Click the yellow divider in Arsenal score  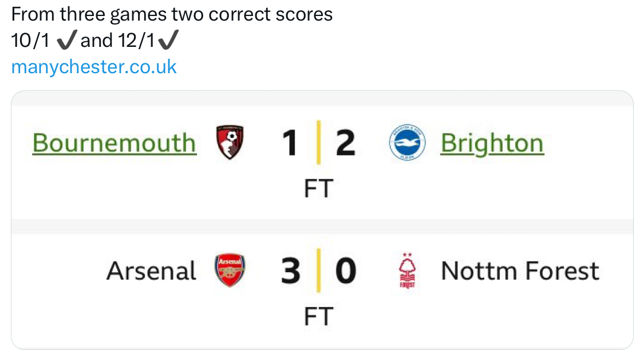318,271
